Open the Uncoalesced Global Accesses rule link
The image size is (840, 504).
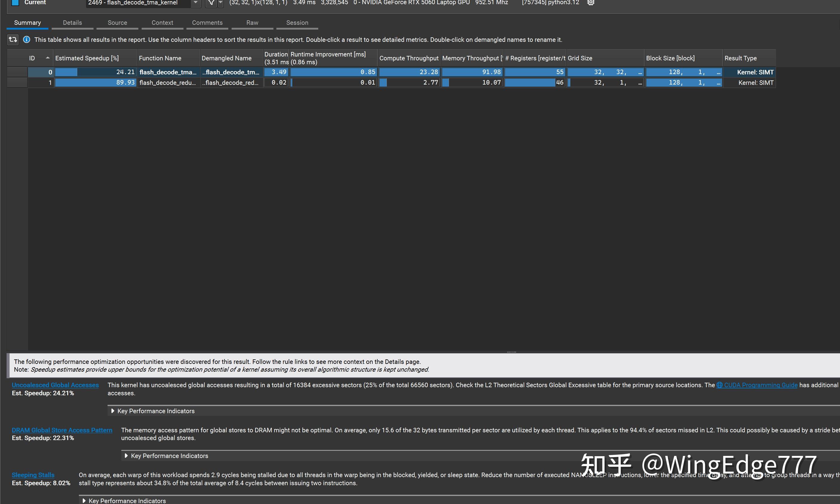55,385
